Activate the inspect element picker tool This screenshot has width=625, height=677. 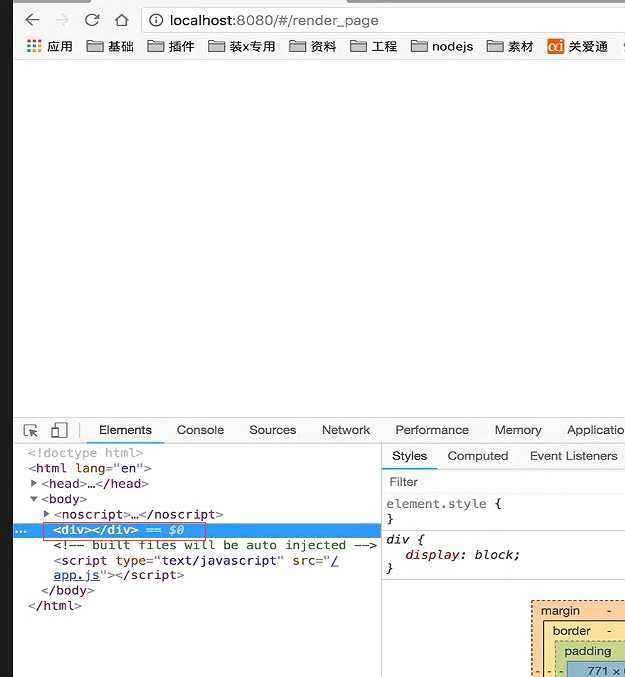pos(31,430)
